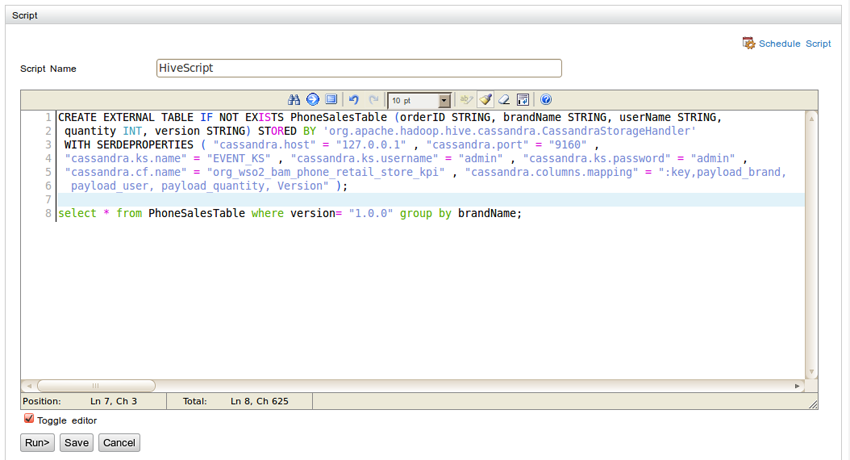This screenshot has width=850, height=460.
Task: Click the "Script Name" label
Action: point(48,69)
